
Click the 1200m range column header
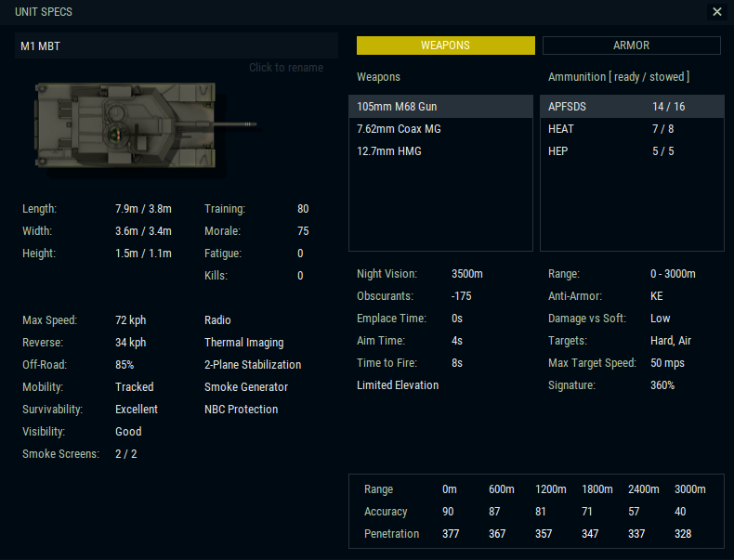coord(550,489)
